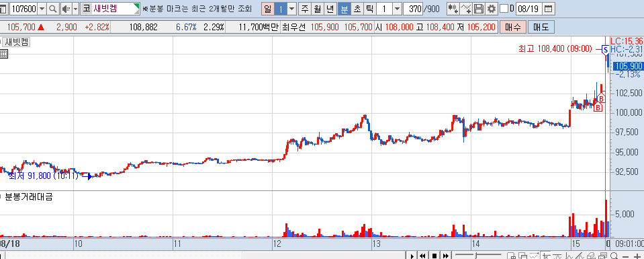The width and height of the screenshot is (644, 259).
Task: Open the candlestick chart type icon
Action: (x=453, y=8)
